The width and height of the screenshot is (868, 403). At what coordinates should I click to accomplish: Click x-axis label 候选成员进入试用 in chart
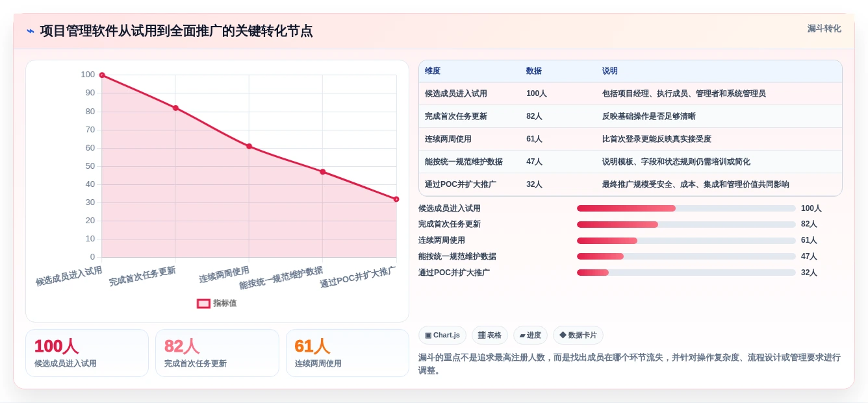[69, 276]
